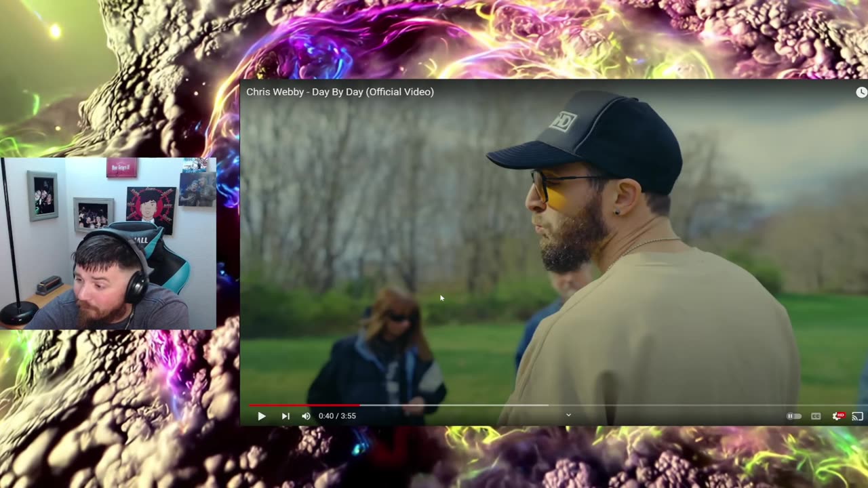The image size is (868, 488).
Task: Mute the video volume speaker icon
Action: (x=306, y=416)
